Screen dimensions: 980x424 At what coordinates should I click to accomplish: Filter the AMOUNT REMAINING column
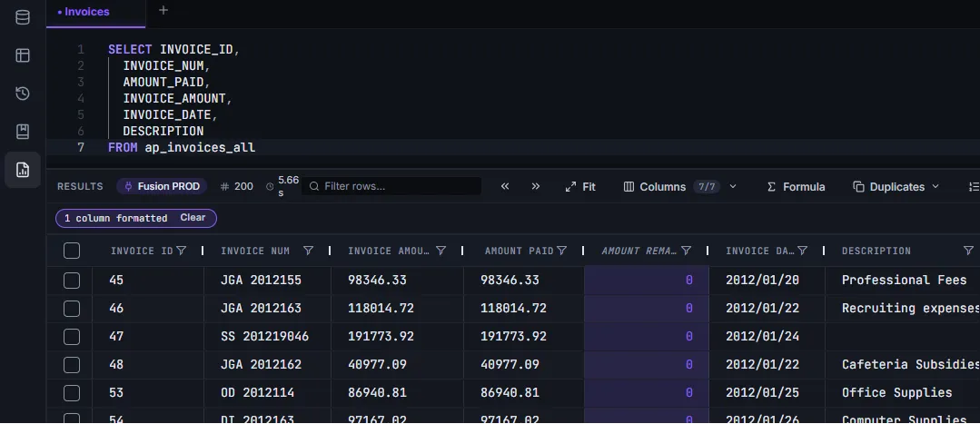click(x=686, y=251)
